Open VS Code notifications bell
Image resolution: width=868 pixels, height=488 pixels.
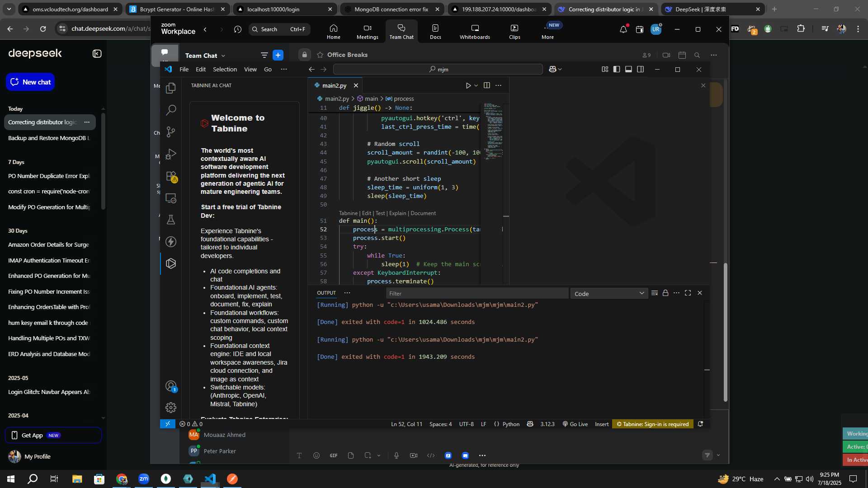point(700,424)
